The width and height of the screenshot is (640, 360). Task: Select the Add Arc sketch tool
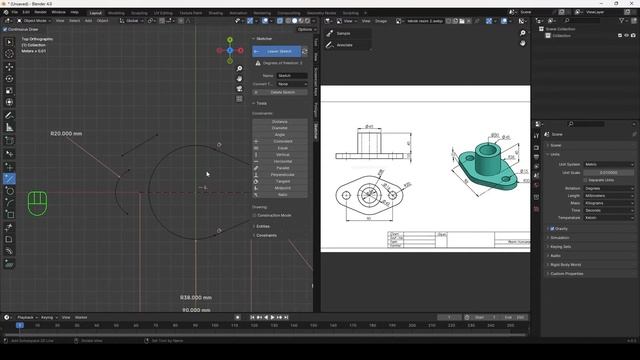[x=9, y=202]
